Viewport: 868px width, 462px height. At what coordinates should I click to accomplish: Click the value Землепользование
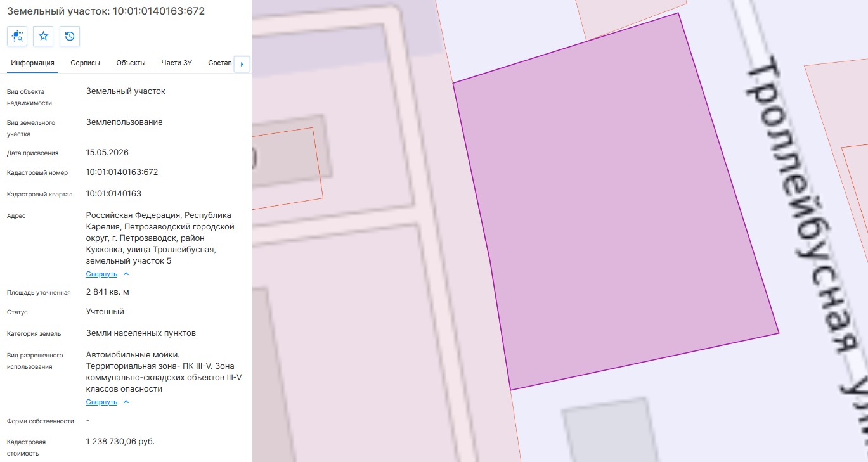(x=124, y=122)
